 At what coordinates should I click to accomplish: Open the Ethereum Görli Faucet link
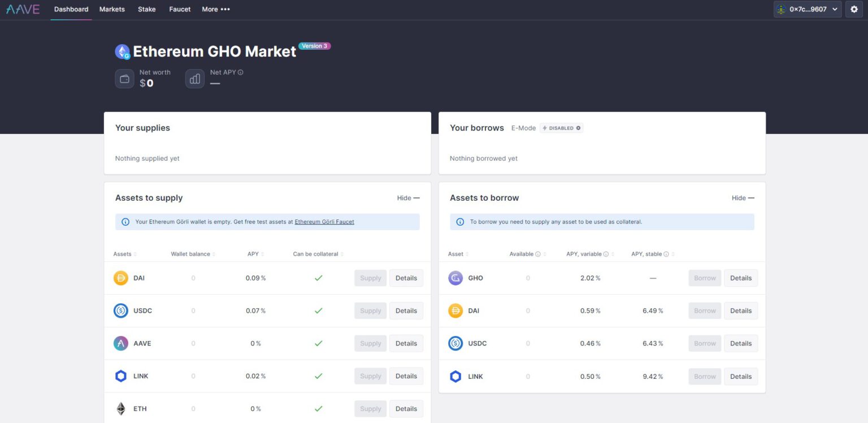click(324, 222)
